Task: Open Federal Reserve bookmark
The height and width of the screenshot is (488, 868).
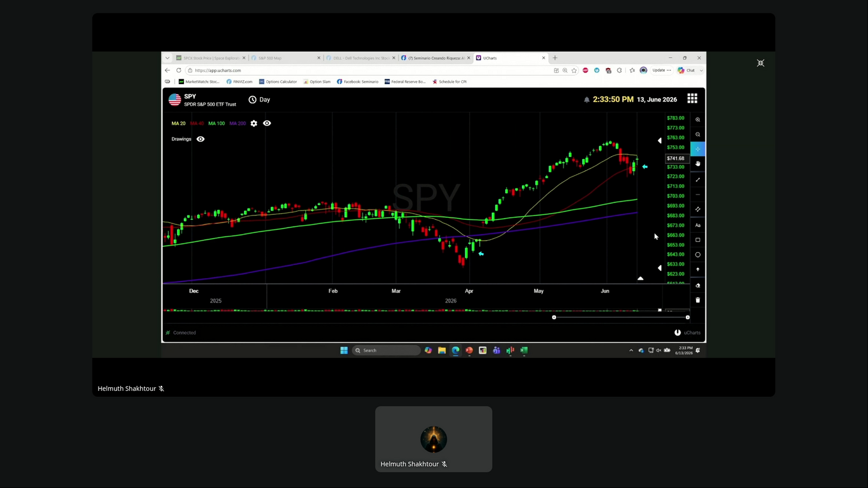Action: [x=405, y=82]
